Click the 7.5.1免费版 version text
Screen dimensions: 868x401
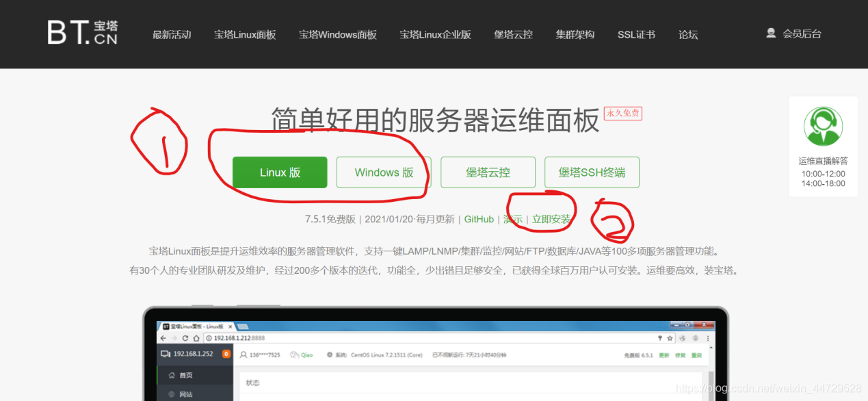click(x=330, y=219)
